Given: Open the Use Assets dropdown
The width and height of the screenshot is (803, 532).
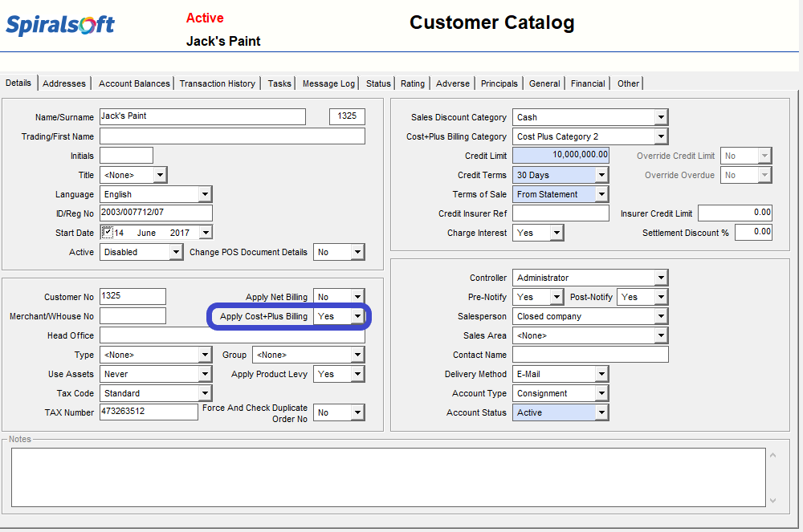Looking at the screenshot, I should pos(205,374).
